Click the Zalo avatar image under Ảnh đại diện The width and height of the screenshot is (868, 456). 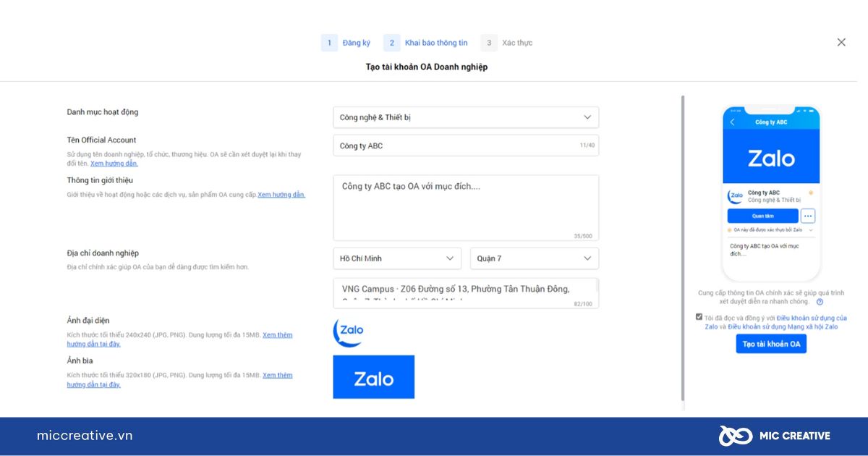(349, 332)
